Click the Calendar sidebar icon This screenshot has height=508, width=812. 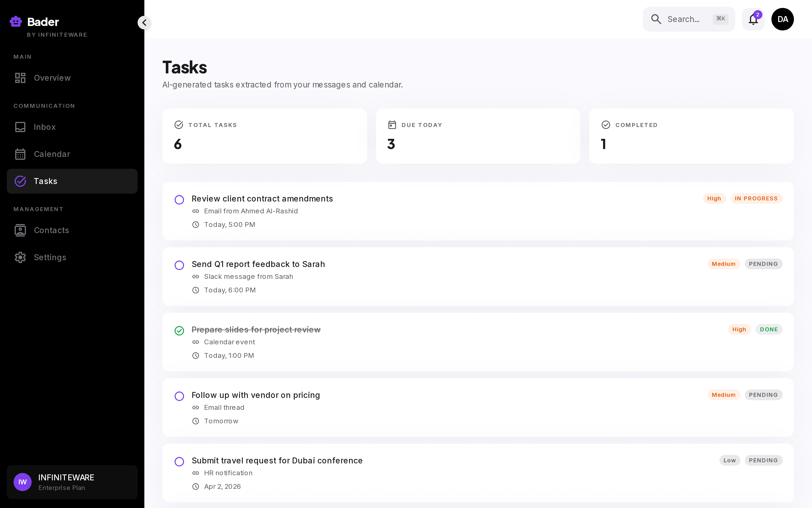[x=20, y=154]
